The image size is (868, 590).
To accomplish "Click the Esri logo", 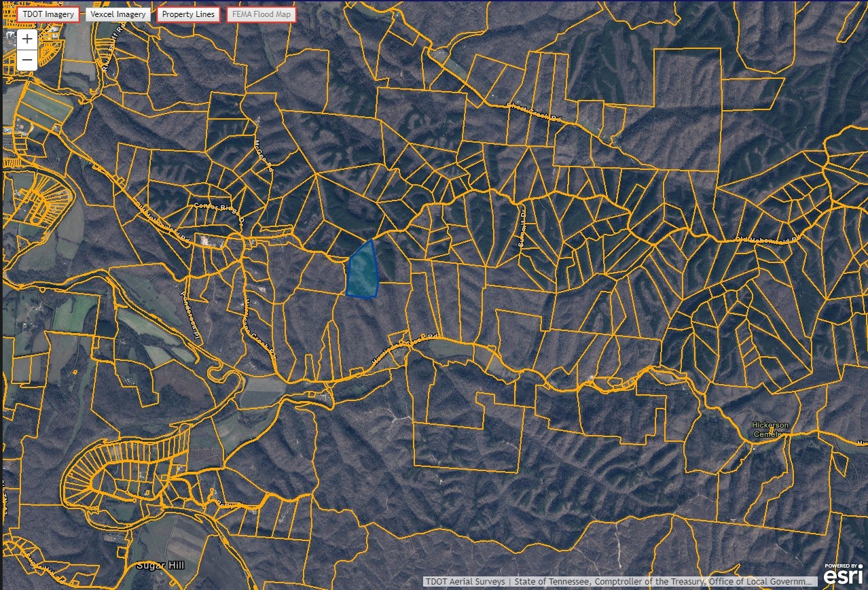I will 844,575.
